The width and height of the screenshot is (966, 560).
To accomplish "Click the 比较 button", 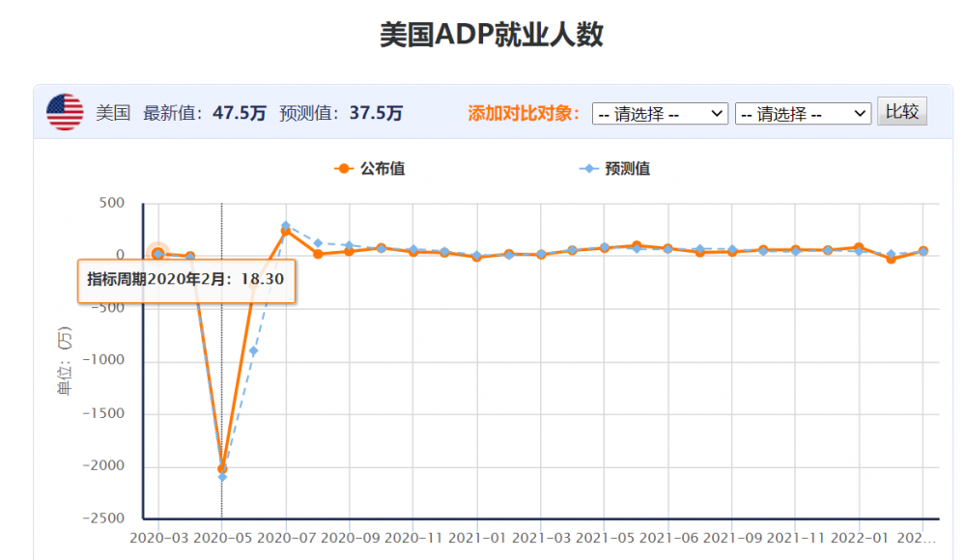I will pyautogui.click(x=902, y=111).
